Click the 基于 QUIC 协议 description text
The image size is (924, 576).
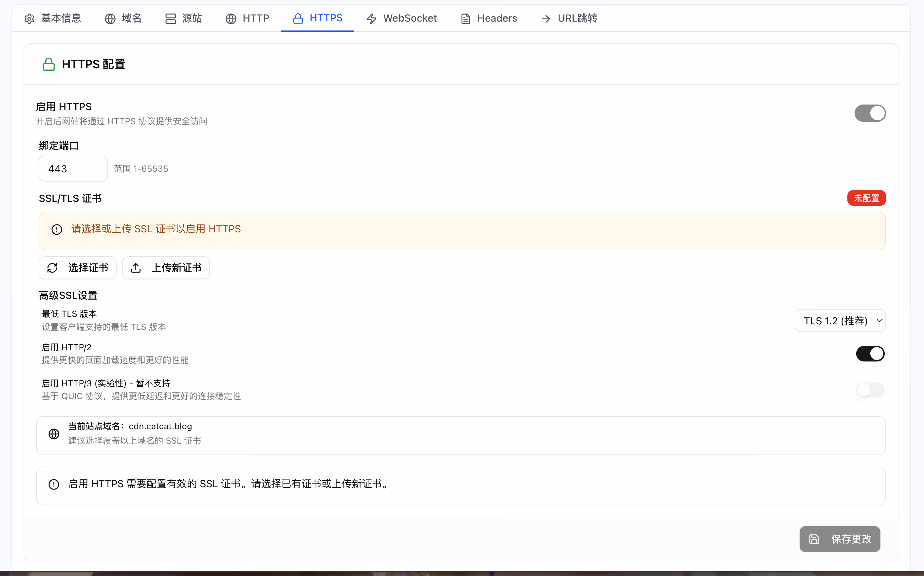pos(141,396)
